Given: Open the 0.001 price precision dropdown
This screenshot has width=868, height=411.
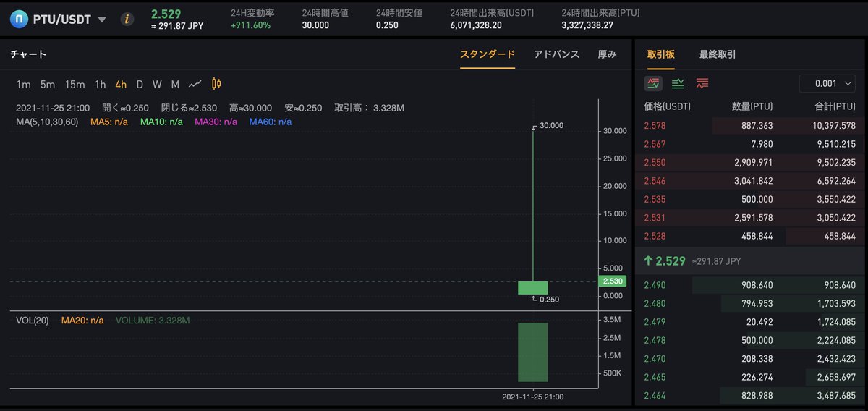Looking at the screenshot, I should click(x=827, y=83).
